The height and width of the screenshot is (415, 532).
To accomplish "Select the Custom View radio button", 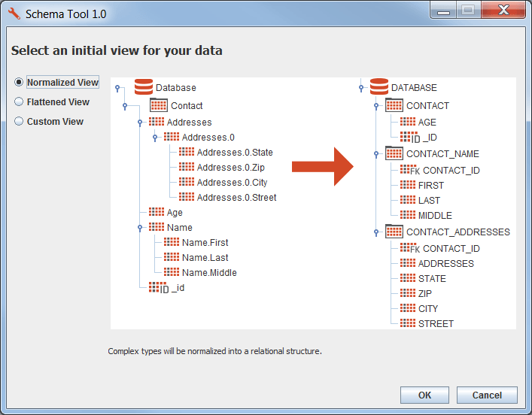I will point(19,122).
